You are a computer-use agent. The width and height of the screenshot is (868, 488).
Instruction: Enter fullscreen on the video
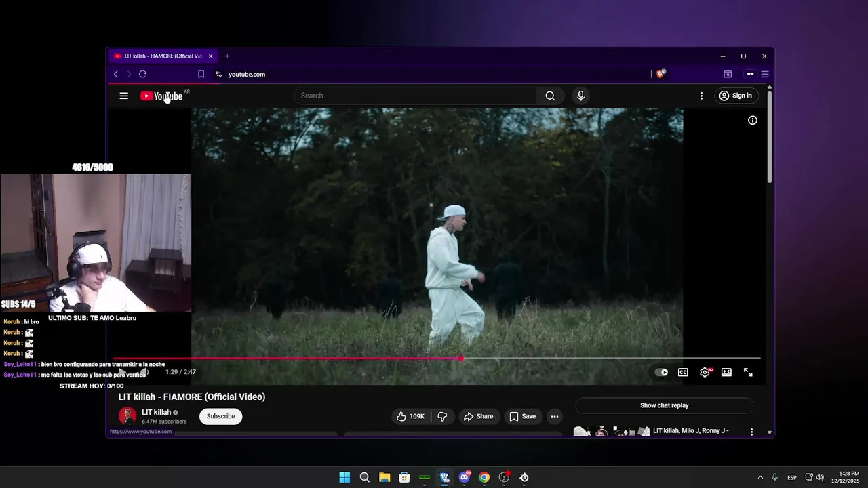pyautogui.click(x=748, y=372)
